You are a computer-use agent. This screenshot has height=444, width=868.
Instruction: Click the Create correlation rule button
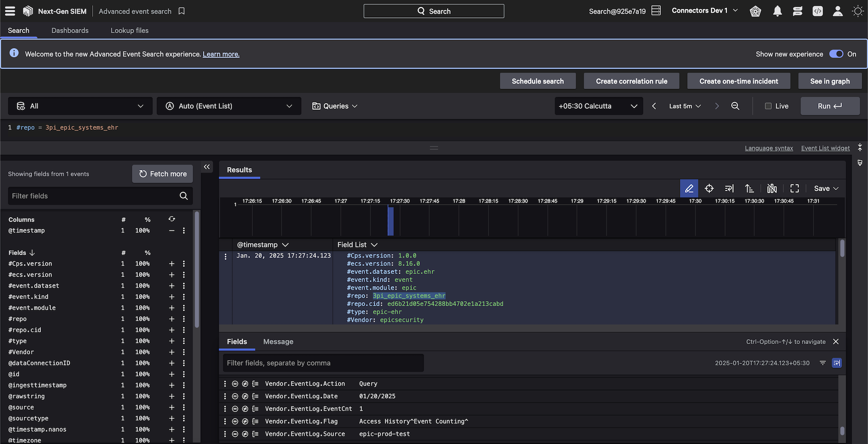click(631, 81)
